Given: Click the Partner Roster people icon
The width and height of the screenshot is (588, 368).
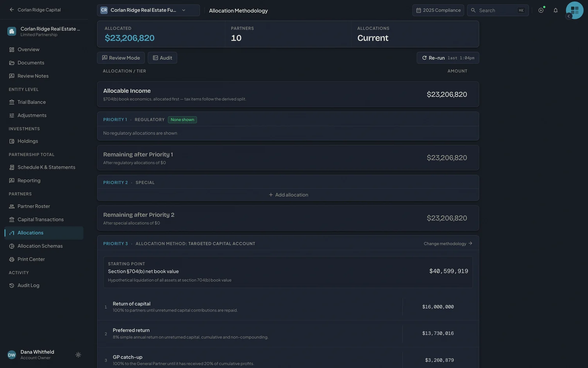Looking at the screenshot, I should click(12, 206).
